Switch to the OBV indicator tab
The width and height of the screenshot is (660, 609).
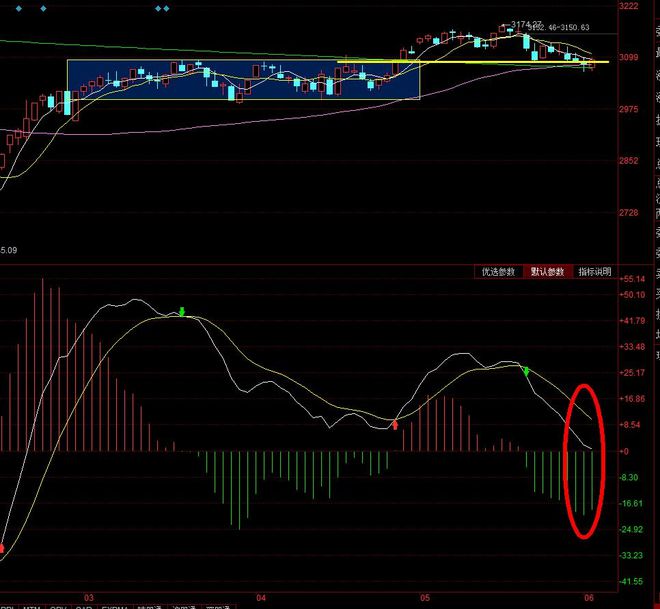click(58, 606)
